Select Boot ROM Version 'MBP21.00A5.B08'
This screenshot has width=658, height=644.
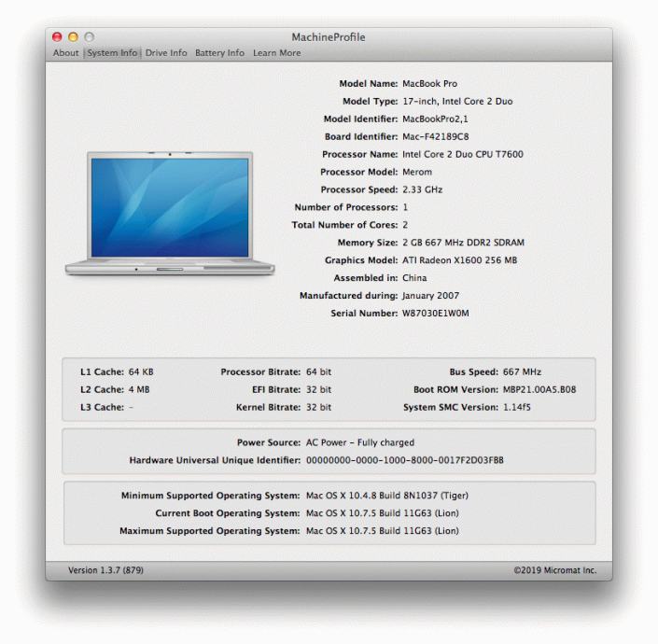click(x=539, y=390)
